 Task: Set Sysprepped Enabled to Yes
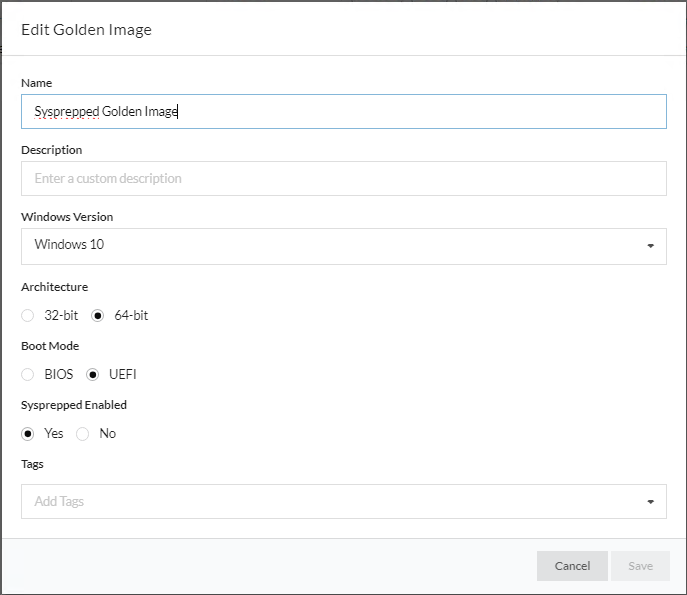click(28, 434)
